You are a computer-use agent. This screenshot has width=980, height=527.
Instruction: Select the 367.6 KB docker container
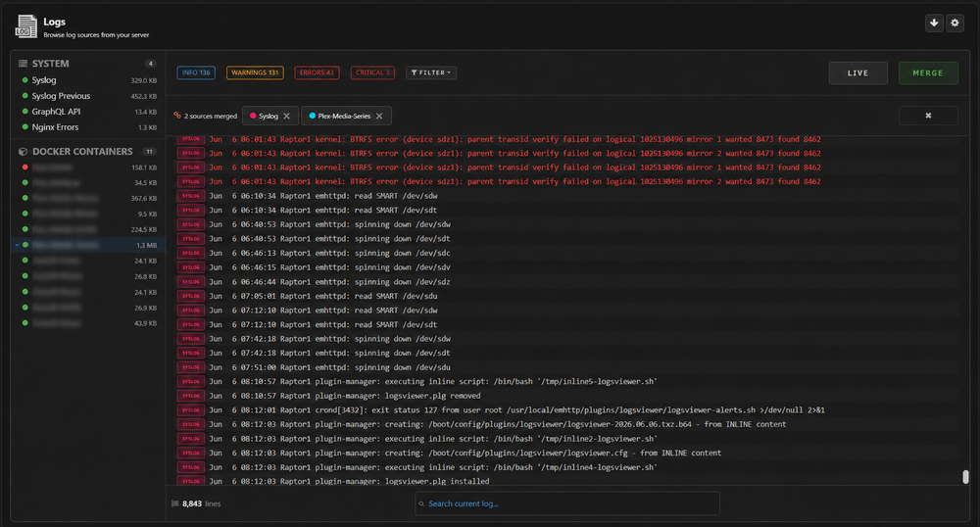point(89,199)
